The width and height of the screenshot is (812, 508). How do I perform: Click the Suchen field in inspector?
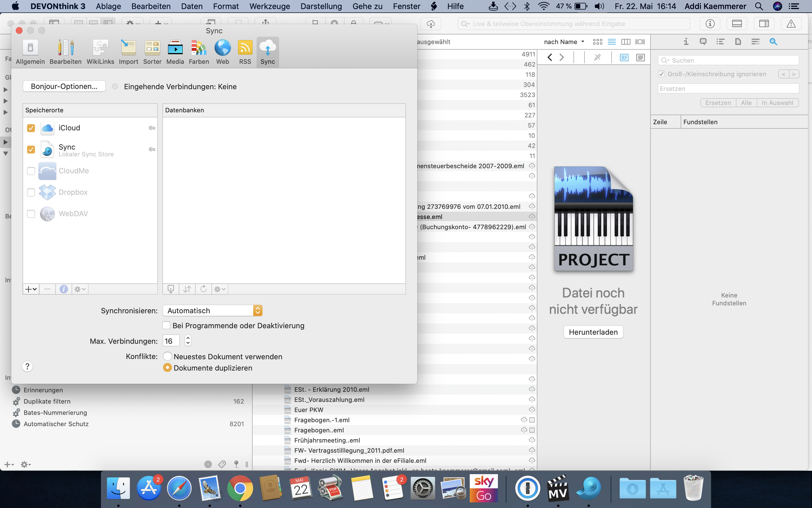[728, 60]
